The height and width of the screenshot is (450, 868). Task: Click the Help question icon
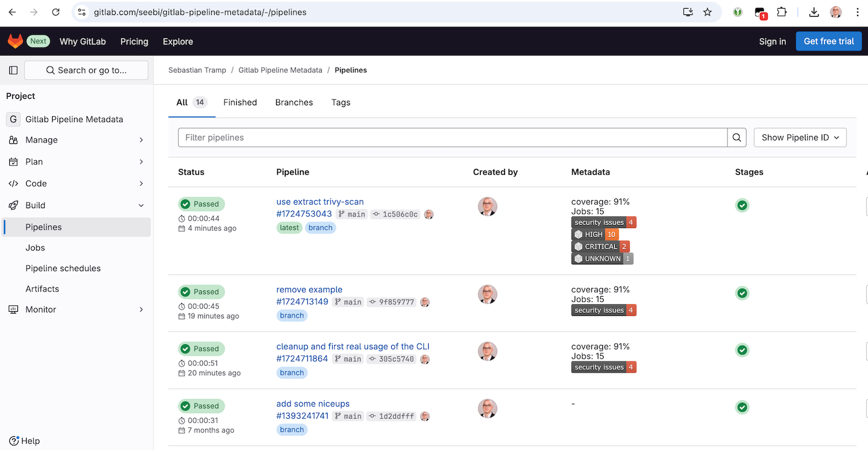coord(14,441)
